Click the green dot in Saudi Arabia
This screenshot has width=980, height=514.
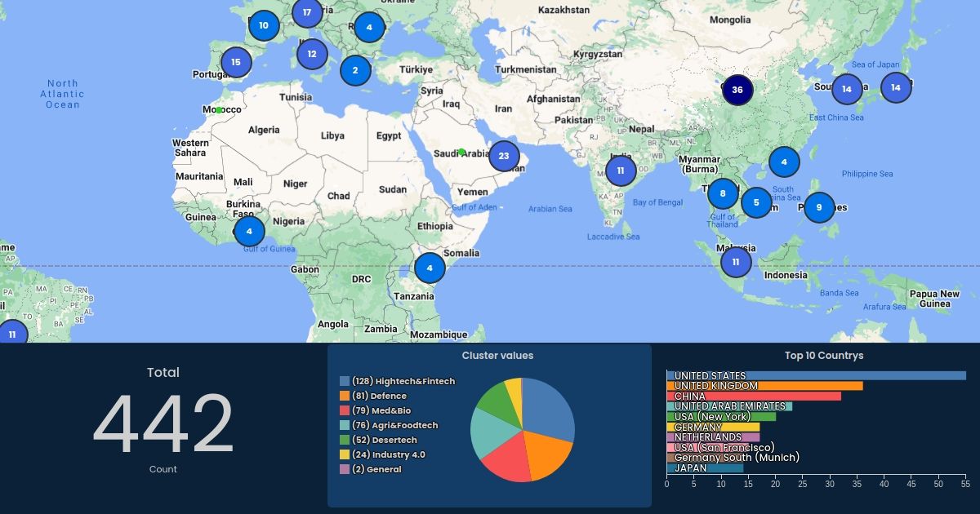click(461, 152)
